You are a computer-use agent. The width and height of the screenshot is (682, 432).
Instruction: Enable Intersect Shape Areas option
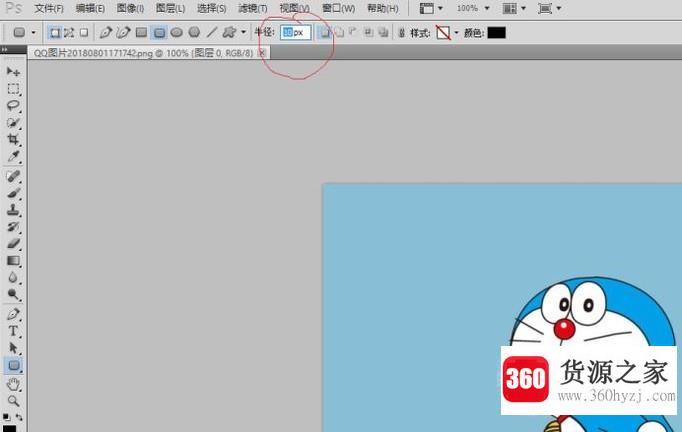(368, 33)
